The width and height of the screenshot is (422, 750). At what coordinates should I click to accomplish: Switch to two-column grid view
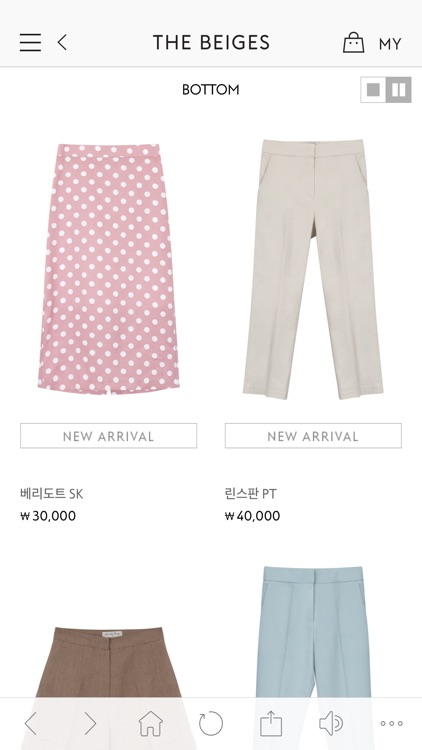click(399, 89)
